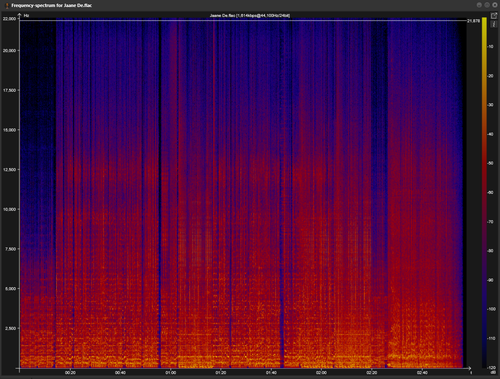Viewport: 500px width, 379px height.
Task: Toggle the frequency scale mode icon below the export icon
Action: [494, 23]
